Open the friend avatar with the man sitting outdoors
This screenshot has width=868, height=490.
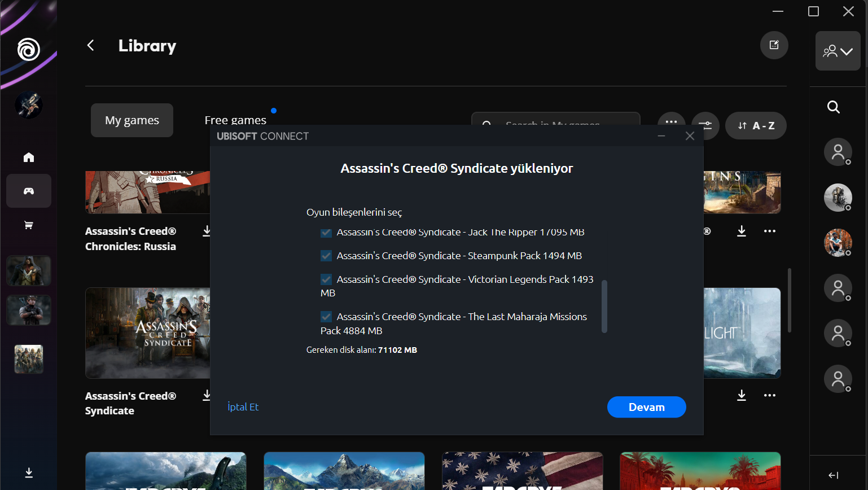[838, 243]
